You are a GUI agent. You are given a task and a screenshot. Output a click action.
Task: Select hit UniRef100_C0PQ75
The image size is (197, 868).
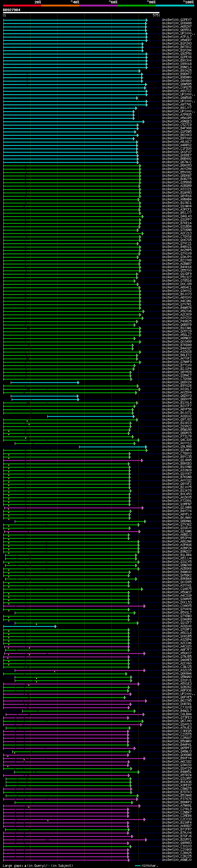click(176, 88)
